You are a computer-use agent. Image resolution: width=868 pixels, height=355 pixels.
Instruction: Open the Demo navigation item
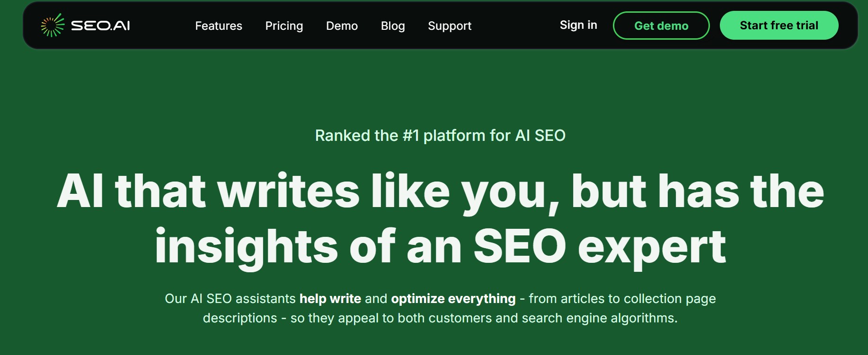(x=342, y=26)
